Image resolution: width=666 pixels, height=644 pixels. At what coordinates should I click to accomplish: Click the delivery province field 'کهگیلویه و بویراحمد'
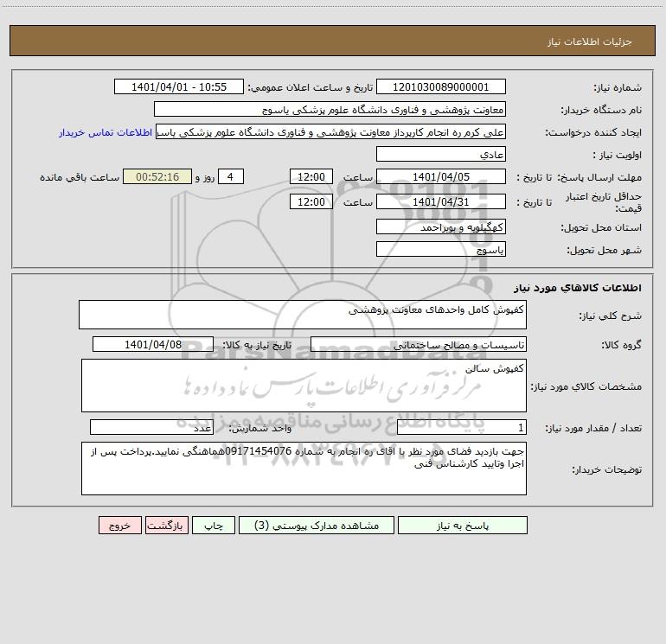click(x=441, y=226)
